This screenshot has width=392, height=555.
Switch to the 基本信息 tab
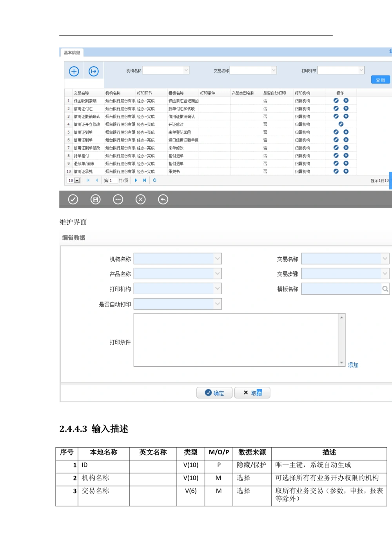point(72,53)
